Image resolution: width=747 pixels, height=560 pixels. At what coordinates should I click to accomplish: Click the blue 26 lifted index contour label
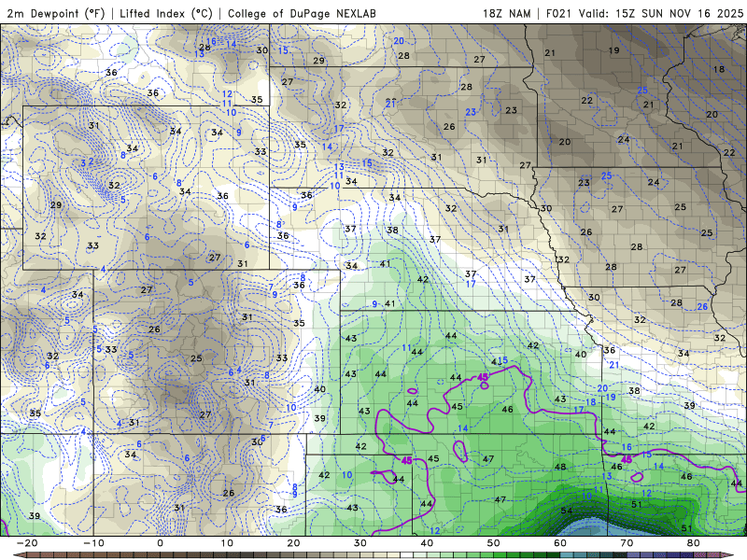point(703,307)
